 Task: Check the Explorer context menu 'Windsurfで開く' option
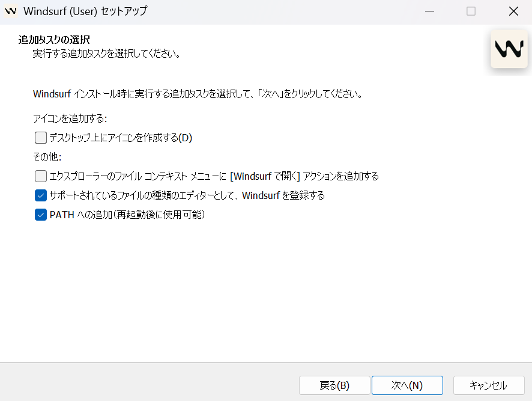tap(41, 176)
